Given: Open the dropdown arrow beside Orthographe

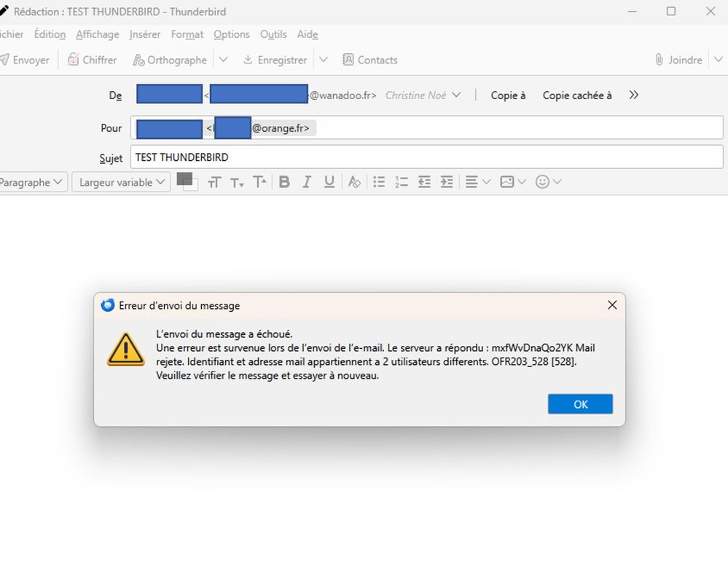Looking at the screenshot, I should [x=223, y=60].
